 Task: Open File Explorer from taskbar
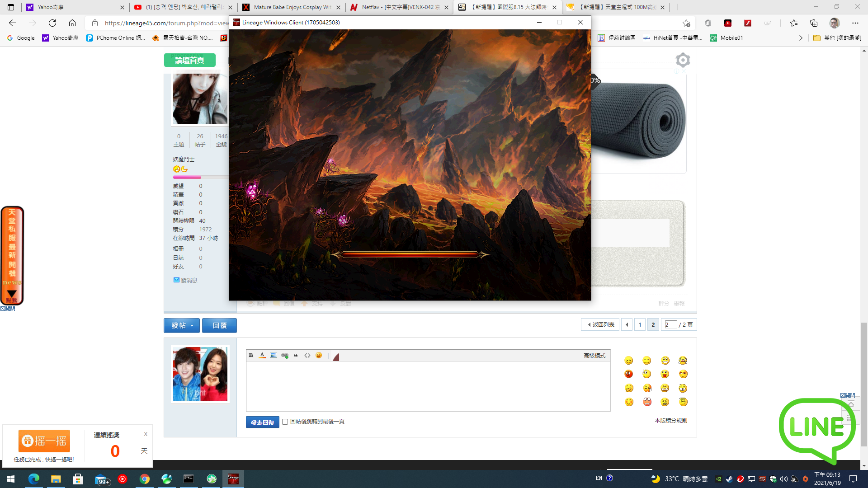point(56,479)
